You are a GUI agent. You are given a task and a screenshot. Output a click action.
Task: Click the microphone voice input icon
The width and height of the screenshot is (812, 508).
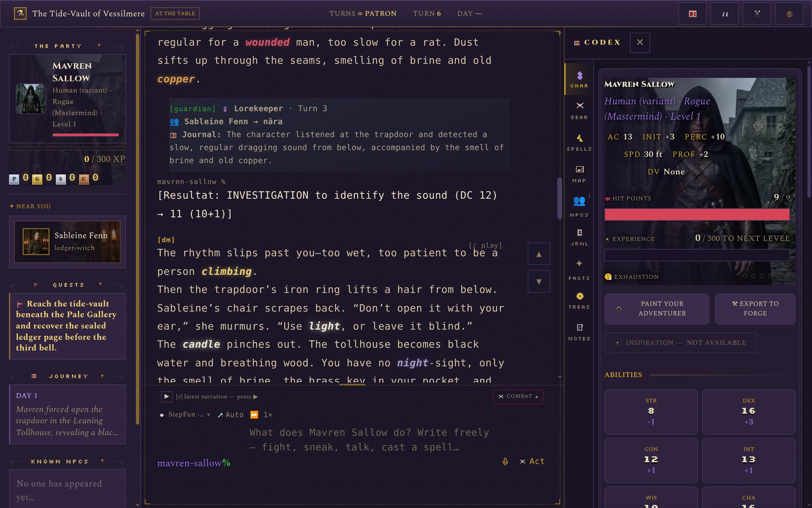coord(505,461)
